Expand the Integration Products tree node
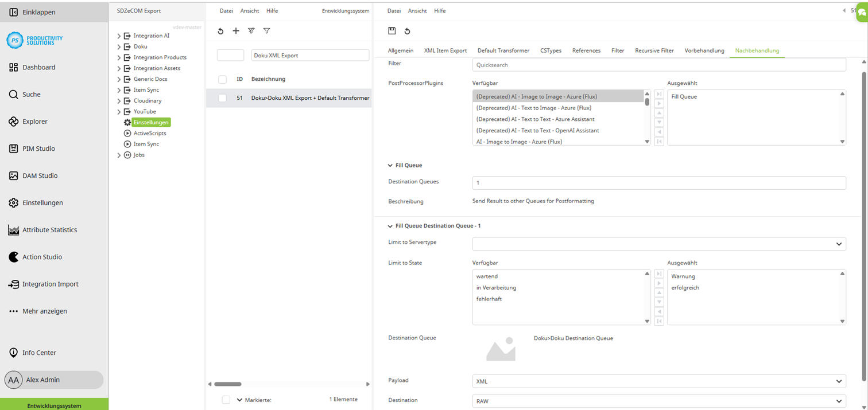The height and width of the screenshot is (410, 868). tap(119, 57)
